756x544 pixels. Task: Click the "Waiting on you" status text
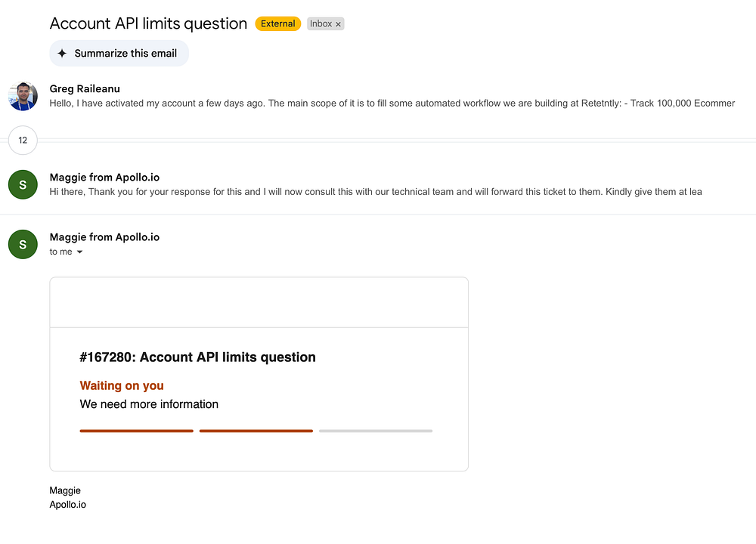pyautogui.click(x=122, y=386)
